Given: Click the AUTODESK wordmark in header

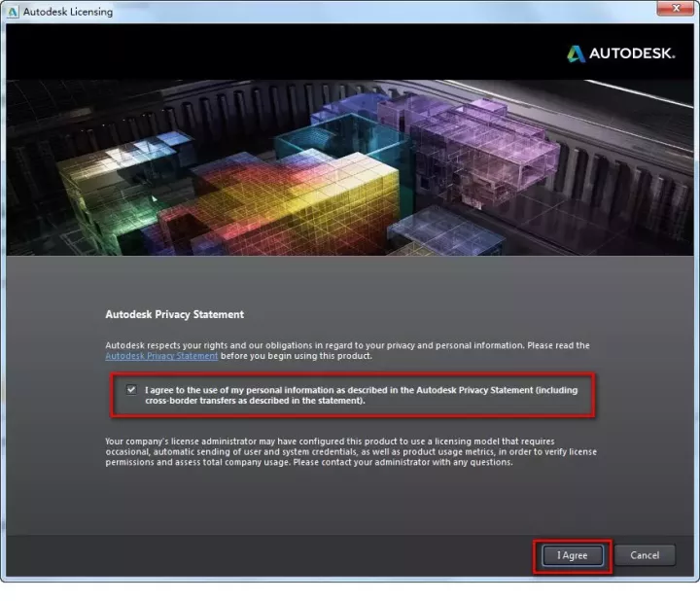Looking at the screenshot, I should (631, 53).
